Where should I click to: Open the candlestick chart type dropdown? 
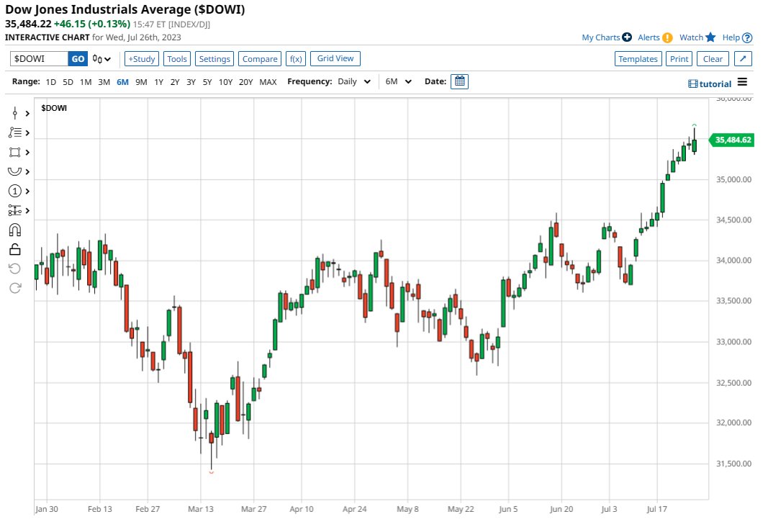click(102, 59)
